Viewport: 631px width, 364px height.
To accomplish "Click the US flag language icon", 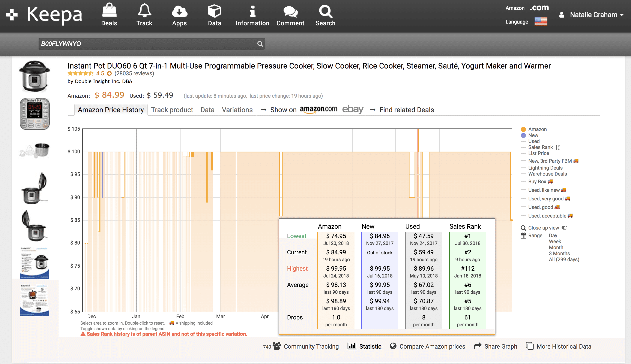I will (x=541, y=21).
